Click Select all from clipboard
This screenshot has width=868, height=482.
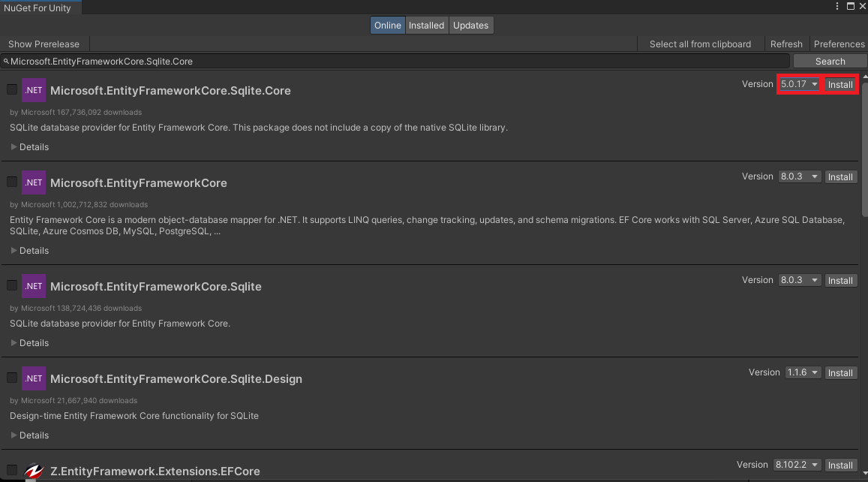point(700,44)
